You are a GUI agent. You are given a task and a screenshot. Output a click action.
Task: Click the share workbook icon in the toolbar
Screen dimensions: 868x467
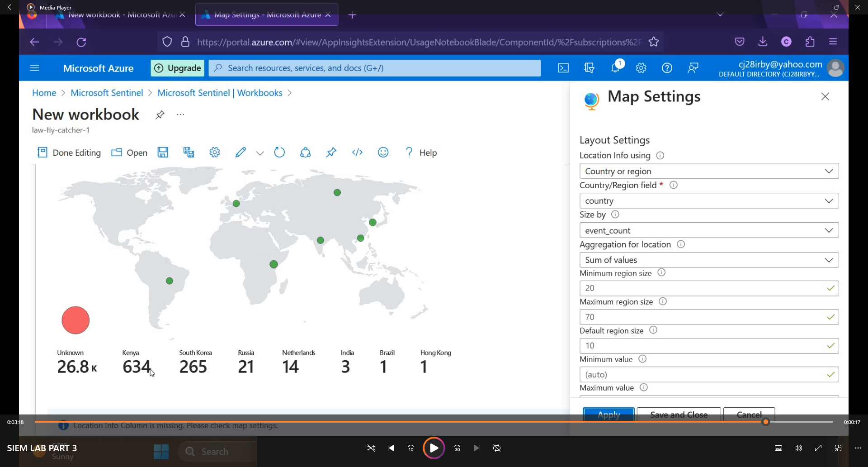tap(306, 152)
